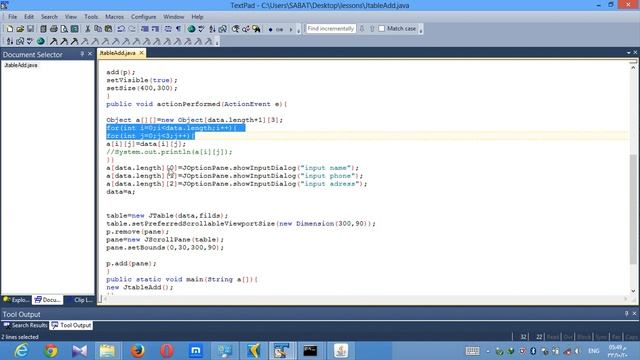Open the Tools menu

(x=91, y=17)
